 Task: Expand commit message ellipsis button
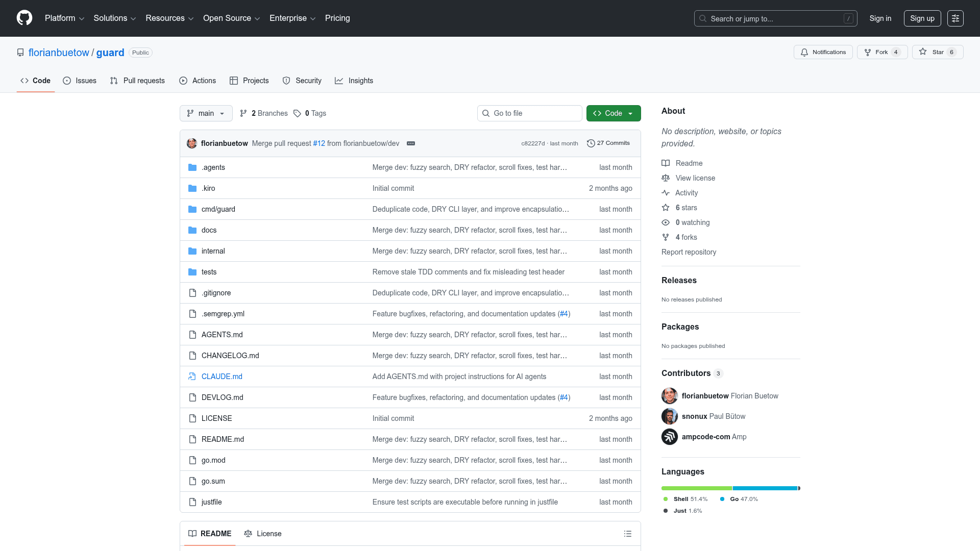click(411, 143)
